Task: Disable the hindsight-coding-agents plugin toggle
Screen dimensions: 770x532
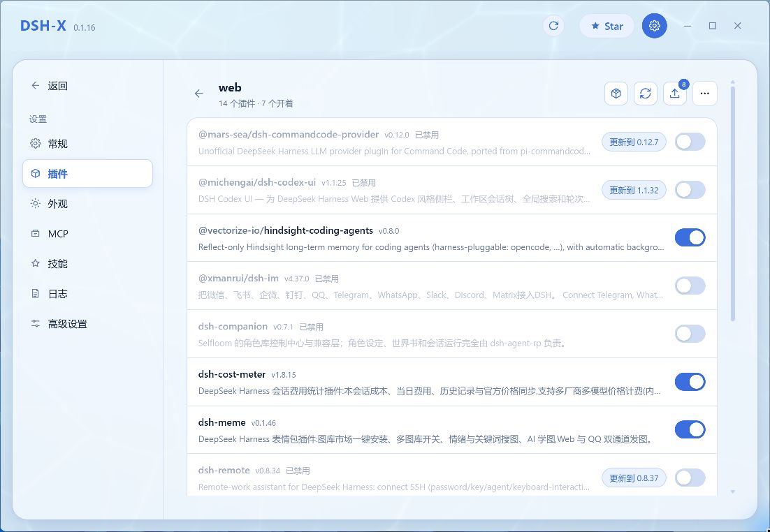Action: [x=690, y=237]
